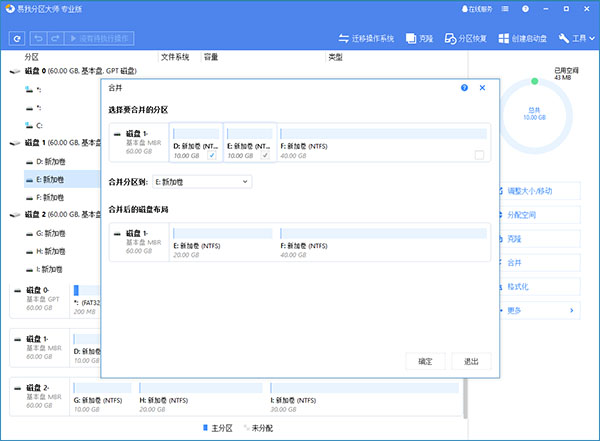The width and height of the screenshot is (600, 441).
Task: Open the 迁移操作系统 tool
Action: 366,38
